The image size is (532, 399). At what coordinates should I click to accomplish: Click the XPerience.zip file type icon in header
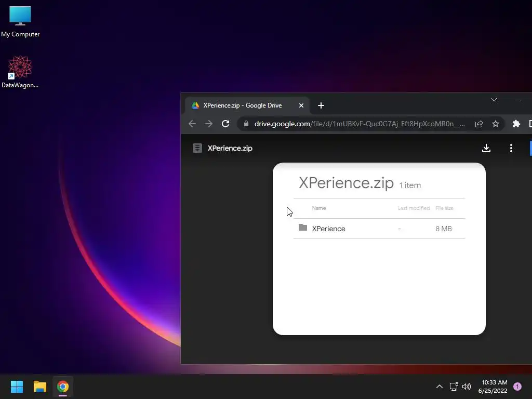[x=197, y=148]
